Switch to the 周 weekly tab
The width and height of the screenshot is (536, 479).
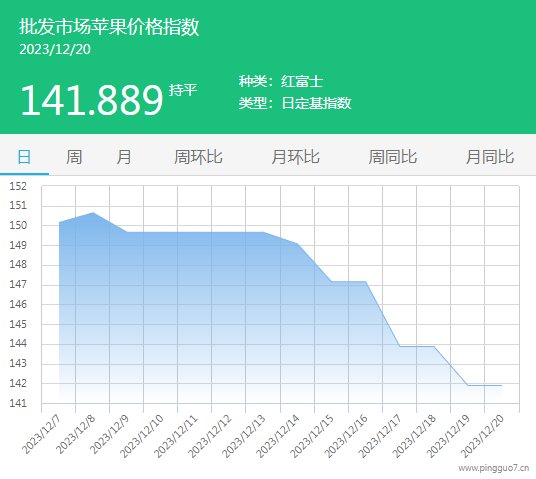tap(74, 157)
